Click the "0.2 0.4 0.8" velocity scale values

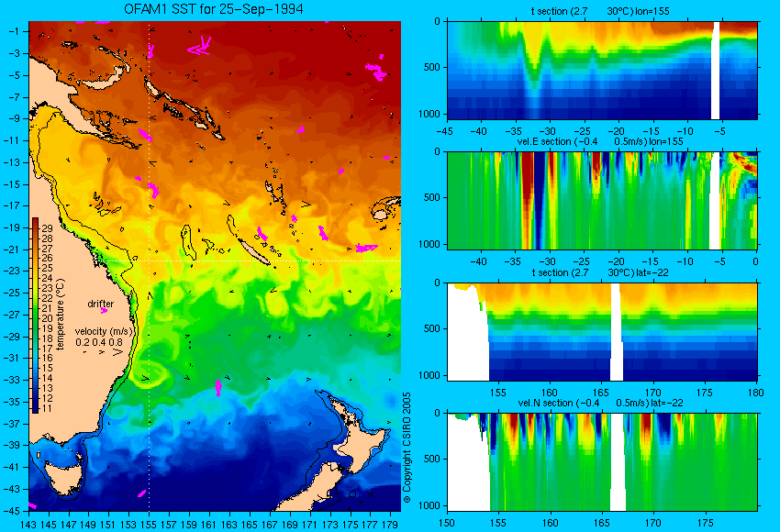[98, 342]
